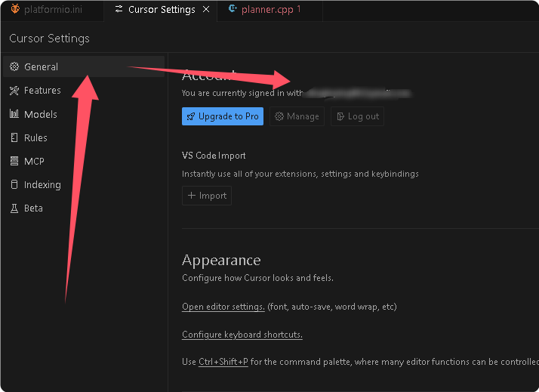This screenshot has width=539, height=392.
Task: Log out of the account
Action: pyautogui.click(x=357, y=116)
